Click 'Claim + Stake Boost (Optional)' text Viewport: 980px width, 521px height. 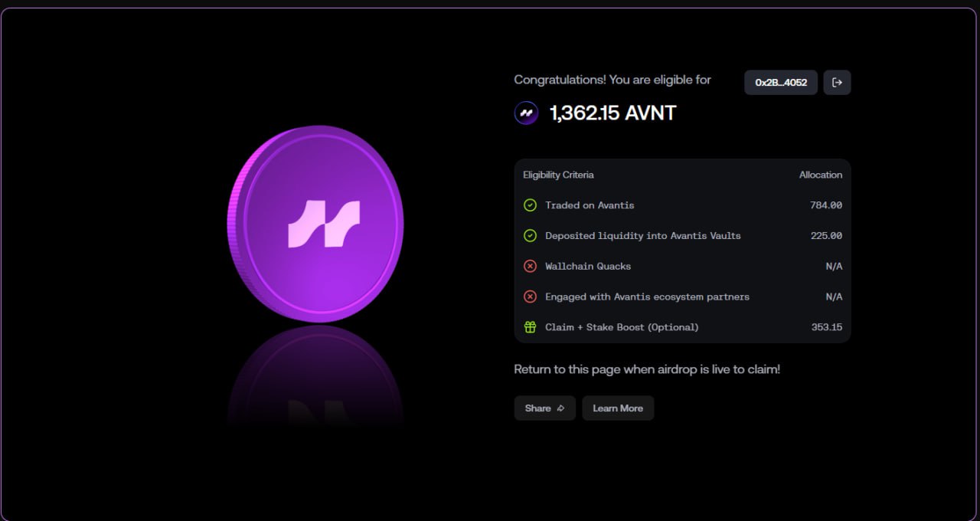tap(622, 327)
